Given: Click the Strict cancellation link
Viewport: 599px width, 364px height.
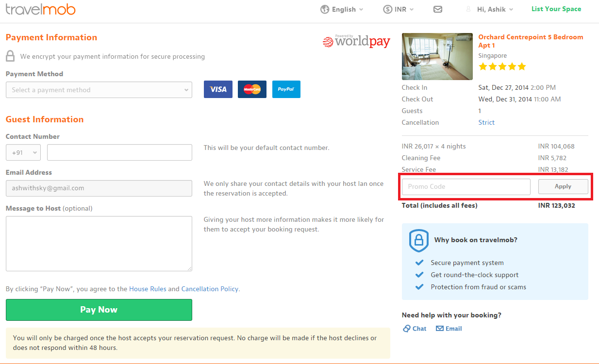Looking at the screenshot, I should (486, 122).
